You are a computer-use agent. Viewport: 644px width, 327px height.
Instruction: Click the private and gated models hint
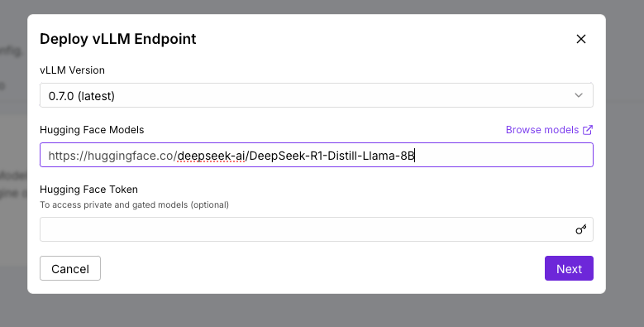tap(134, 204)
